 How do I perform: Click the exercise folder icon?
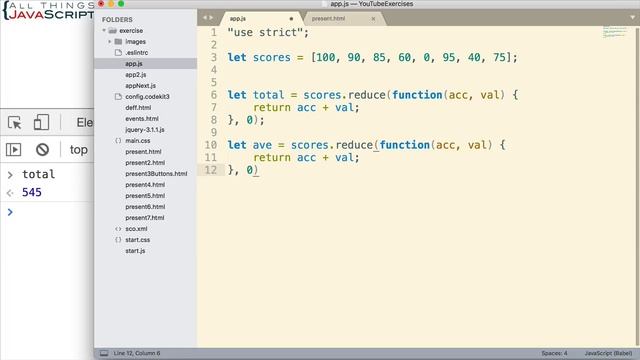coord(113,31)
